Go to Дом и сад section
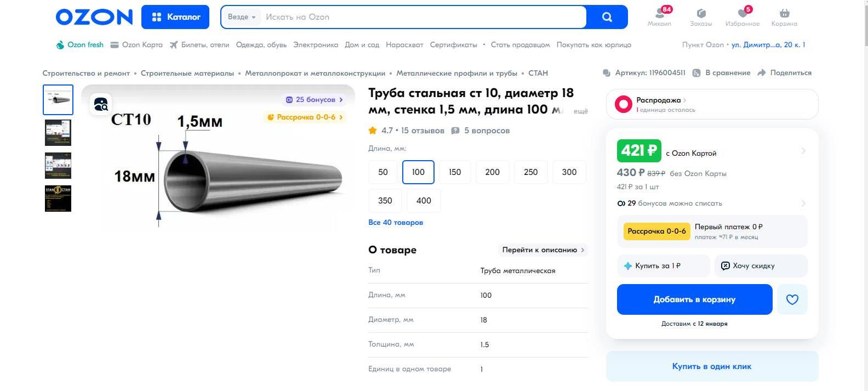This screenshot has width=868, height=391. 362,45
